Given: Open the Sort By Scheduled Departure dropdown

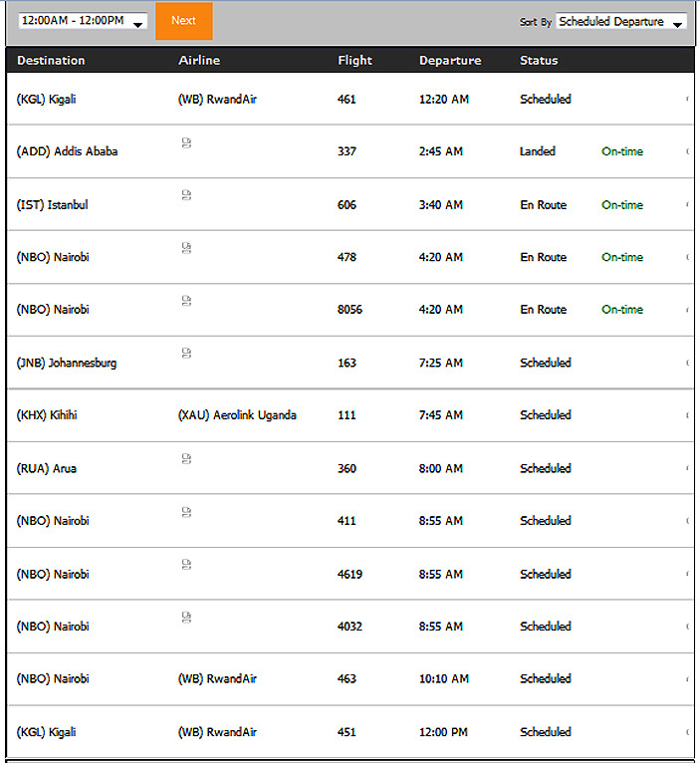Looking at the screenshot, I should pos(621,22).
